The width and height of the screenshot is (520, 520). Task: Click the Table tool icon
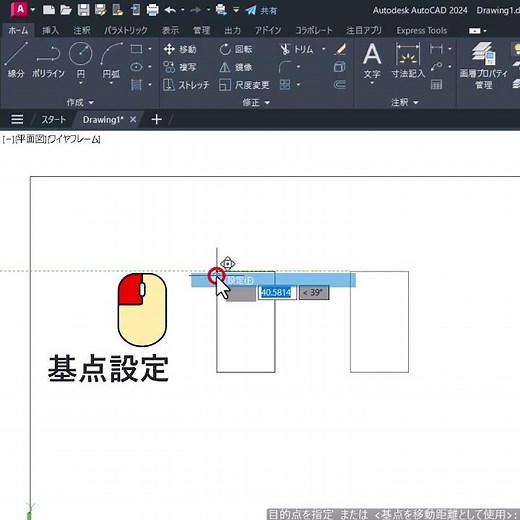436,85
